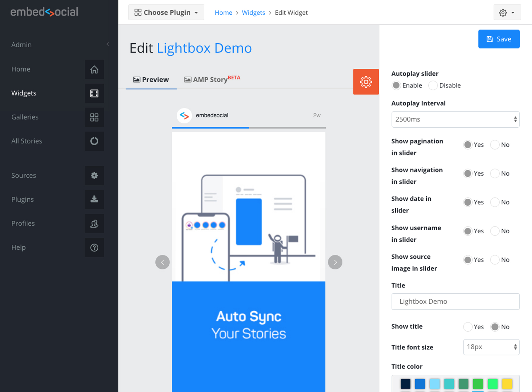The height and width of the screenshot is (392, 532).
Task: Go to previous story slide arrow
Action: click(x=163, y=262)
